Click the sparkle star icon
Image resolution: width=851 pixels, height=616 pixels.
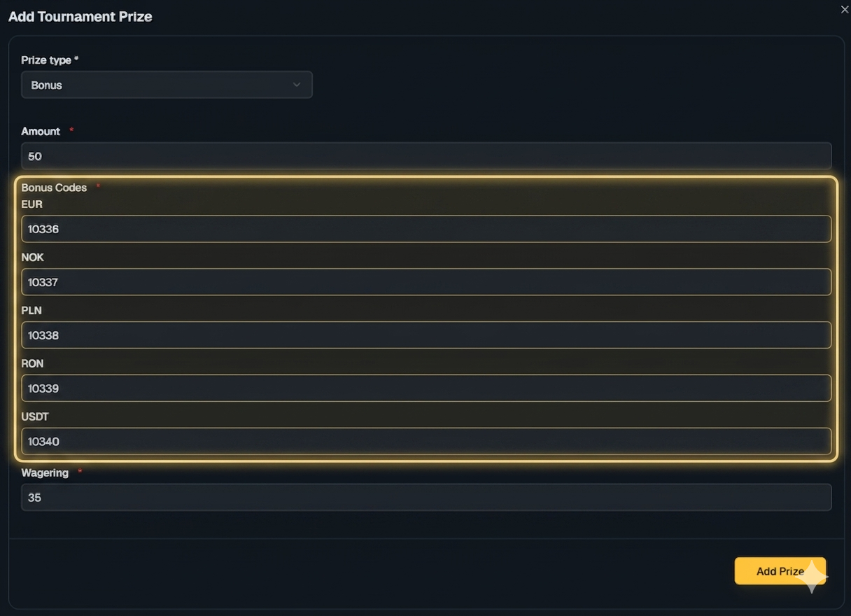point(813,577)
